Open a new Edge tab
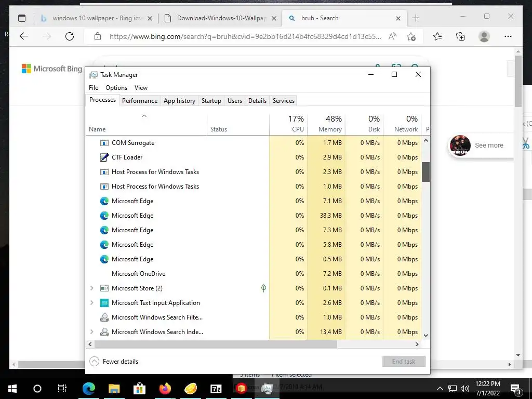 [416, 18]
